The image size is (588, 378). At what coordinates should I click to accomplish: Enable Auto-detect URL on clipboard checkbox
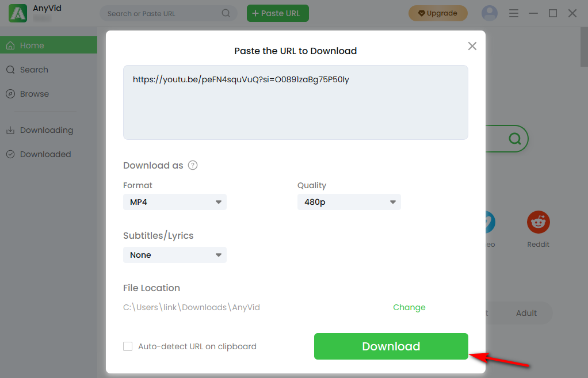[x=128, y=346]
